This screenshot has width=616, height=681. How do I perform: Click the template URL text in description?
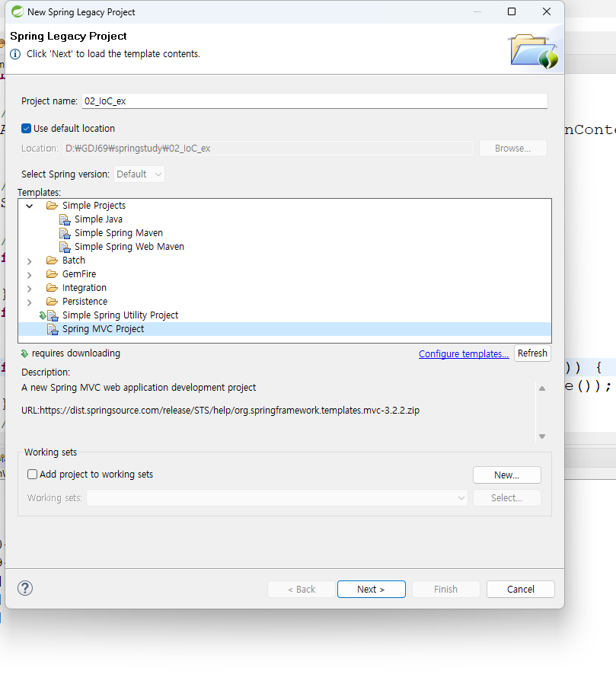point(221,411)
